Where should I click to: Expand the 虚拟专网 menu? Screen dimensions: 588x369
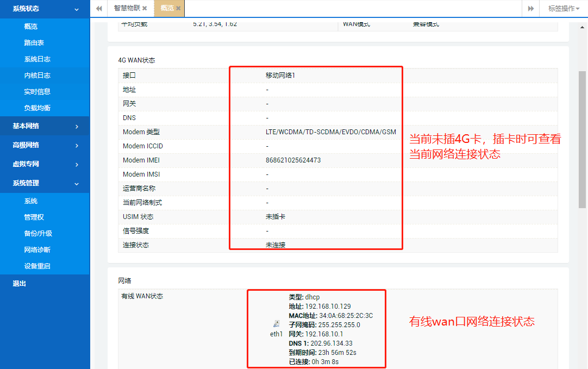click(x=45, y=164)
